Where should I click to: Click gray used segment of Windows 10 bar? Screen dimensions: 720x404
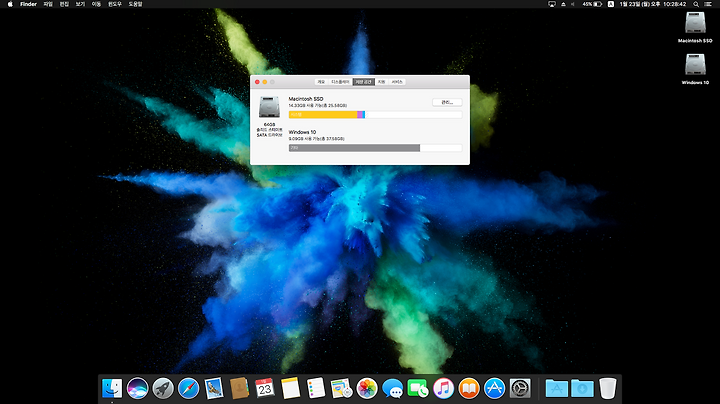tap(354, 148)
